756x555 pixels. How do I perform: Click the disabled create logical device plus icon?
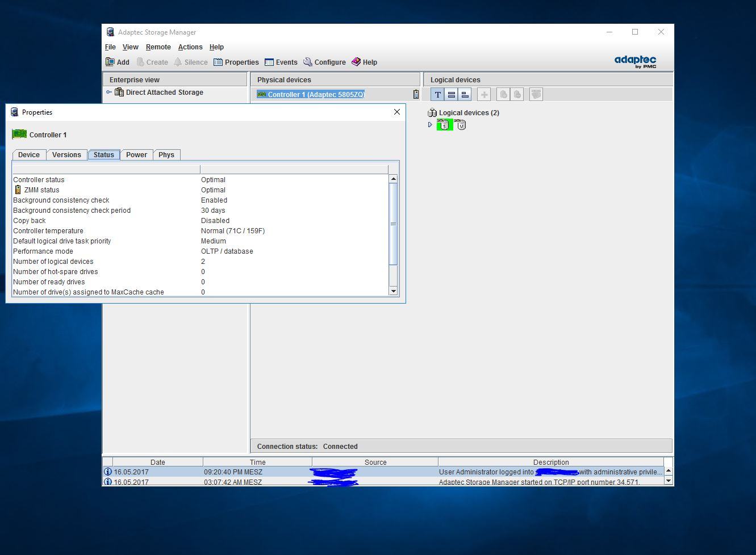(484, 94)
